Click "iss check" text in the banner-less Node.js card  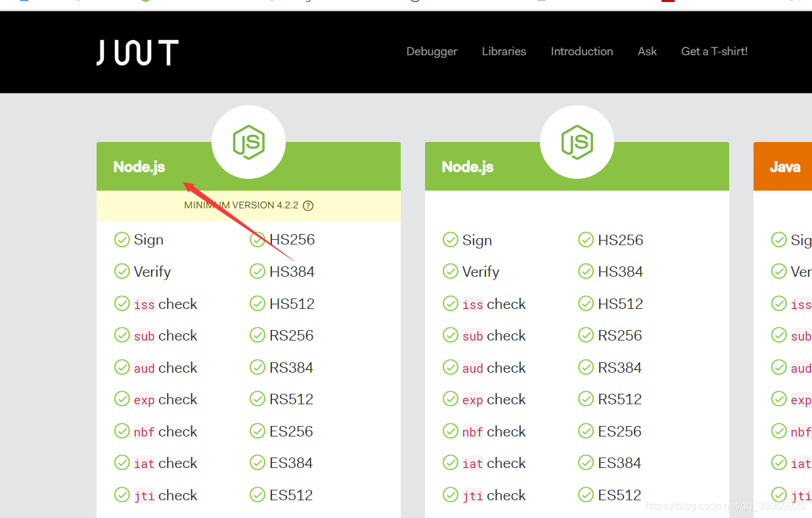(494, 304)
